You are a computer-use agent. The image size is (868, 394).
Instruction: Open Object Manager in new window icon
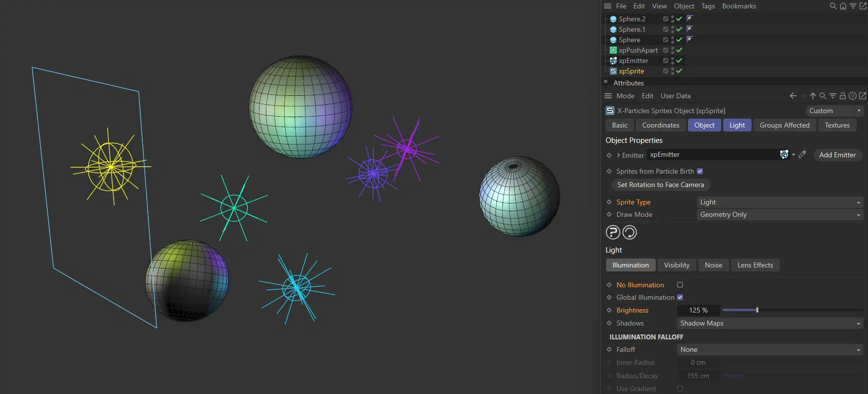[863, 6]
